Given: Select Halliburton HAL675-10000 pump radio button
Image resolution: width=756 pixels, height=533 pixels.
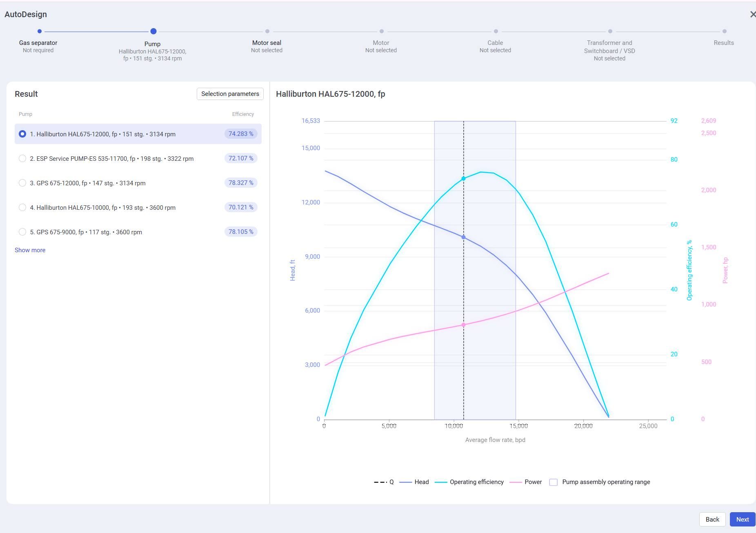Looking at the screenshot, I should [22, 207].
